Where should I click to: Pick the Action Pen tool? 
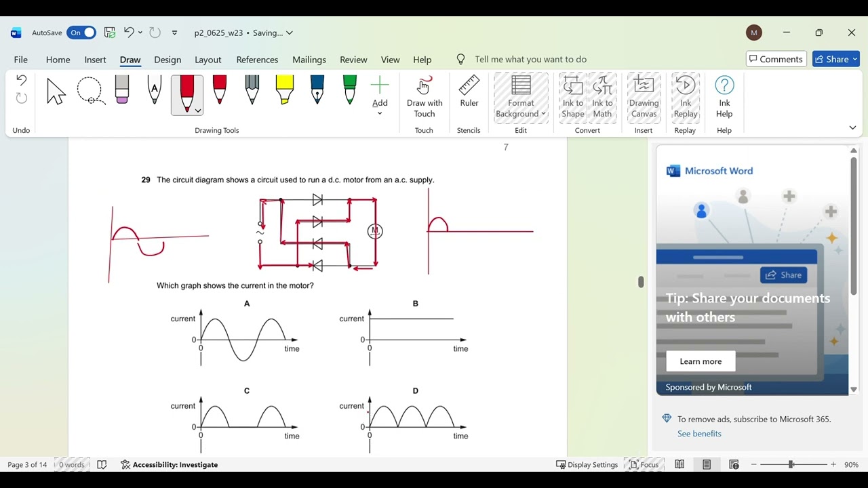155,89
